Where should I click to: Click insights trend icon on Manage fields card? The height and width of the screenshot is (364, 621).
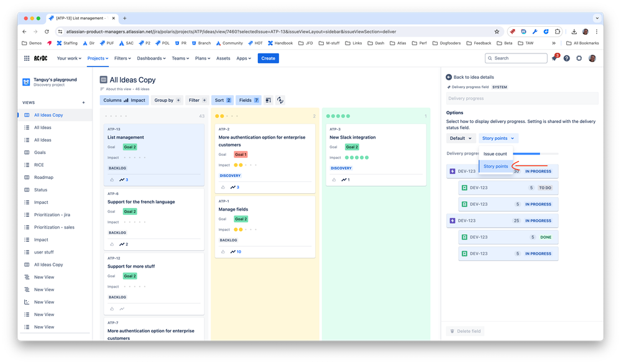233,252
